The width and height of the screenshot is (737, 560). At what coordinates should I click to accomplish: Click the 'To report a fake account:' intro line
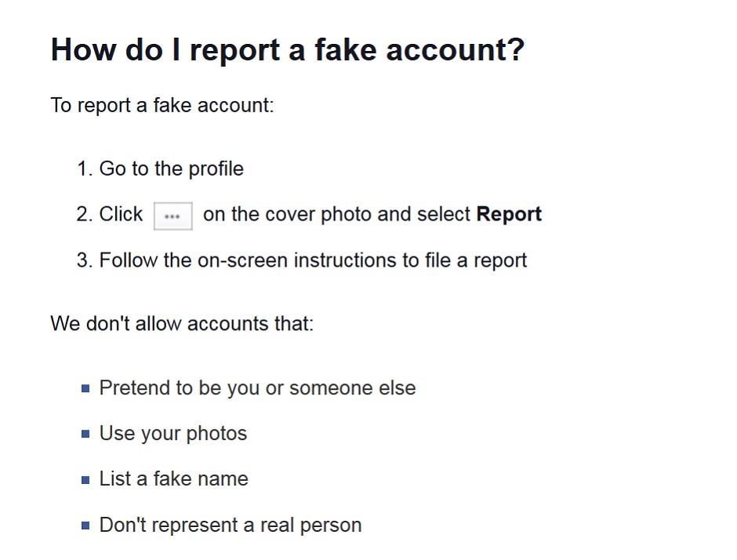click(x=162, y=105)
